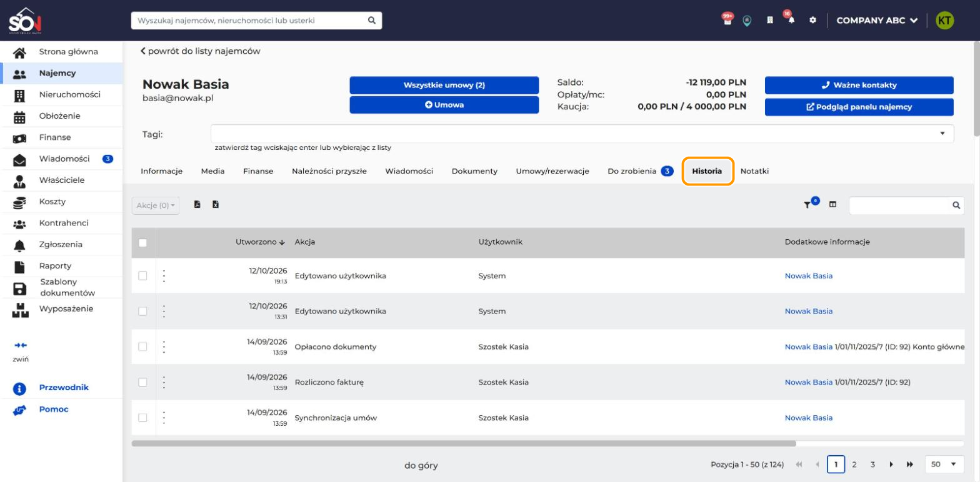Click the building icon in top bar
The image size is (980, 482).
click(771, 20)
